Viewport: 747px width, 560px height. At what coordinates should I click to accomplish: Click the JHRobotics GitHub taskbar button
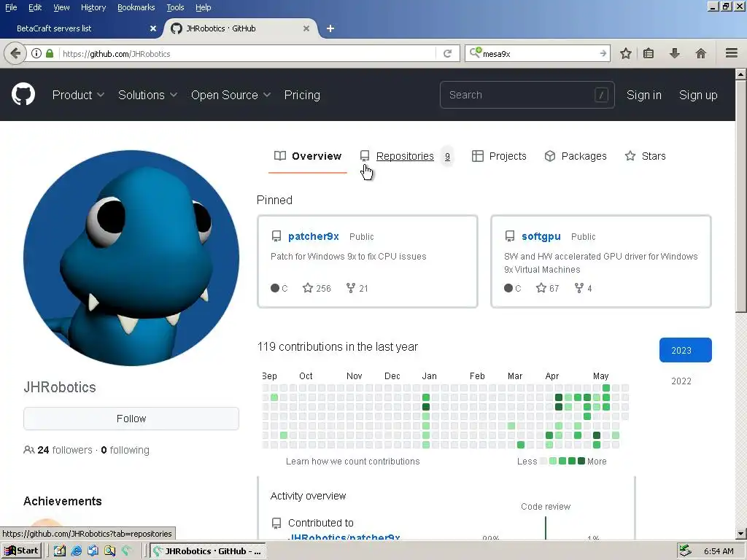208,551
